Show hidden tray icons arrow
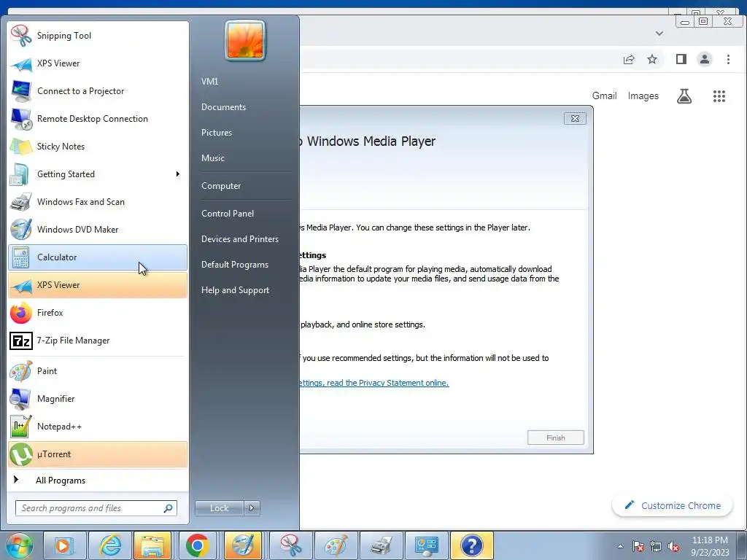The image size is (747, 560). (620, 546)
